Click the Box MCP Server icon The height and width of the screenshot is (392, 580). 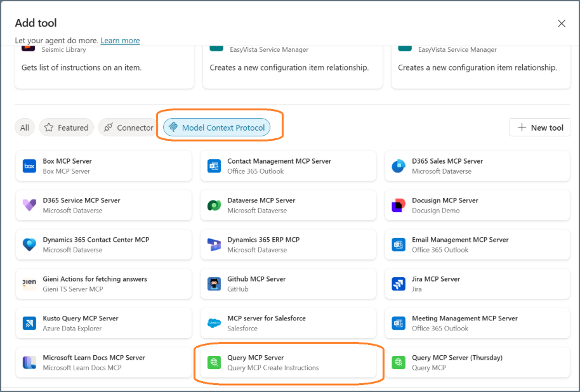pyautogui.click(x=29, y=166)
